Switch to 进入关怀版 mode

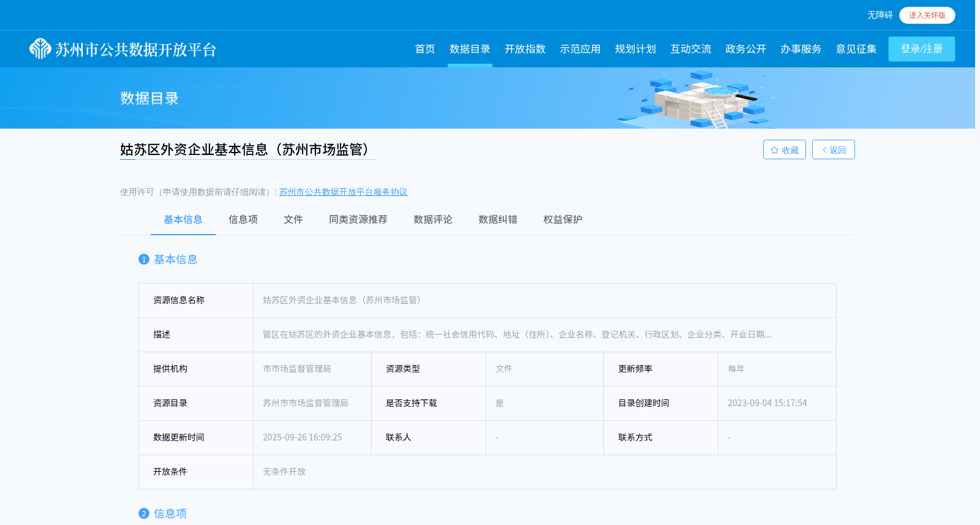pos(927,15)
